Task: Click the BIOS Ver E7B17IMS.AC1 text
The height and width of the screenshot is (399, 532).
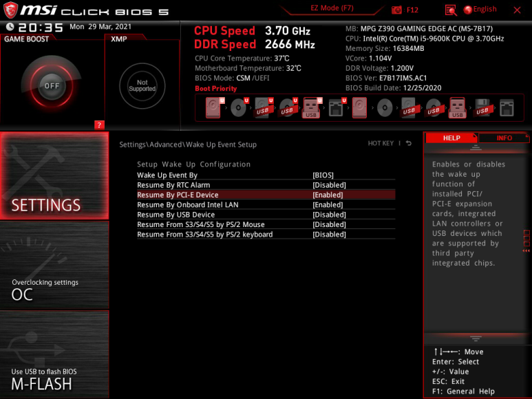Action: click(386, 78)
